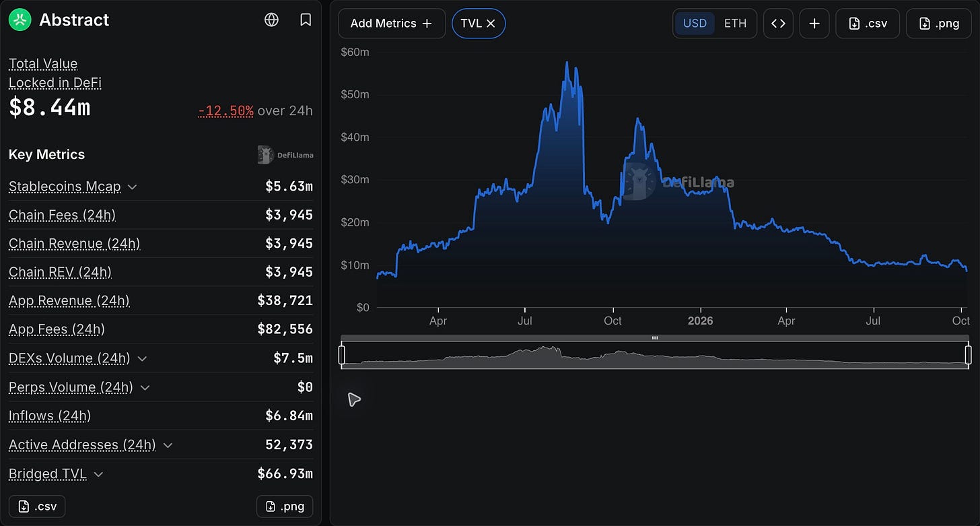Click the 52,373 active addresses value

click(289, 445)
